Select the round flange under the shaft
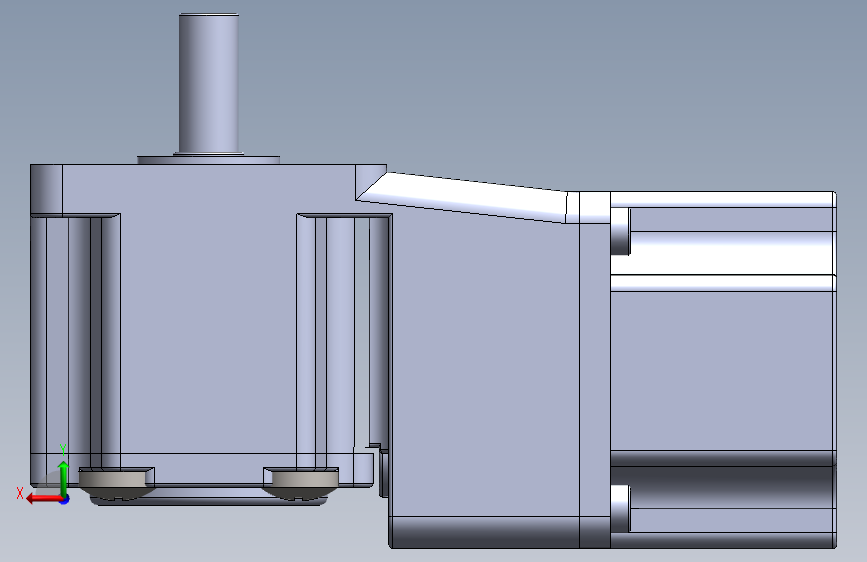Viewport: 867px width, 562px height. [208, 160]
